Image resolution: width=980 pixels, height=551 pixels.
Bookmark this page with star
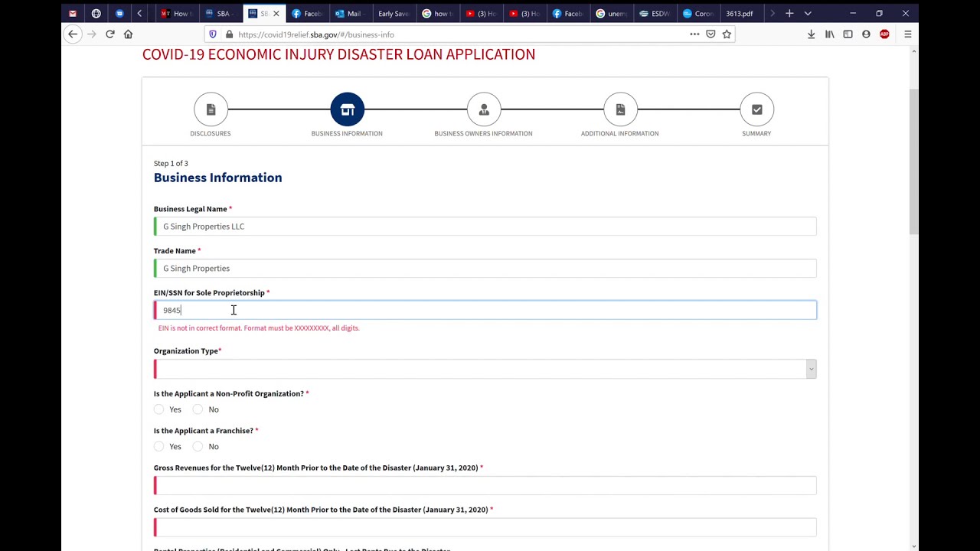pyautogui.click(x=727, y=34)
